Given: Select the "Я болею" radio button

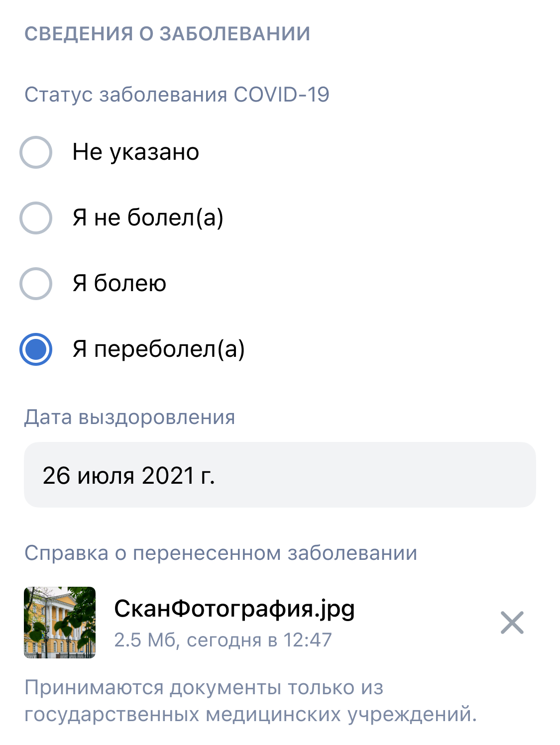Looking at the screenshot, I should pos(36,284).
